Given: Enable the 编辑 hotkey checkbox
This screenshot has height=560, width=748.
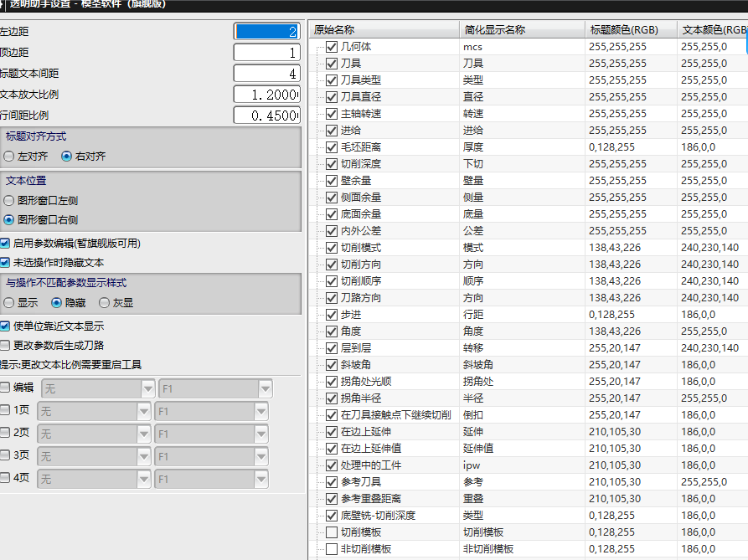Looking at the screenshot, I should click(x=5, y=387).
